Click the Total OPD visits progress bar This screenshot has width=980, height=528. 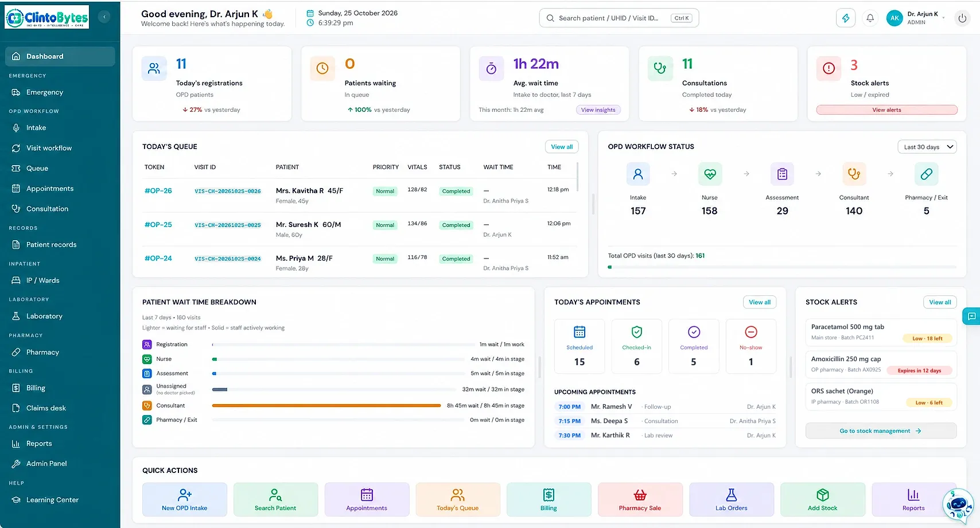tap(782, 267)
